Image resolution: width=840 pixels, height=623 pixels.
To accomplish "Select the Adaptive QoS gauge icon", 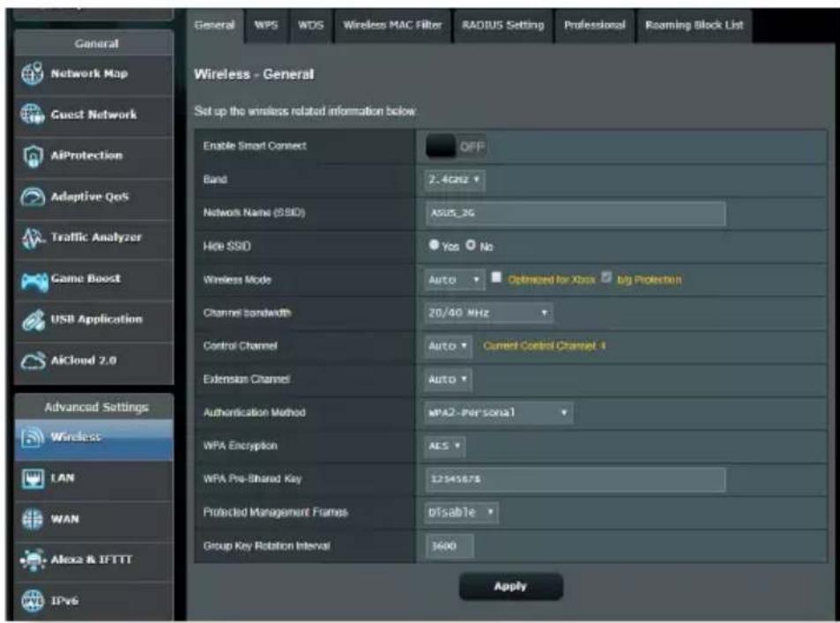I will 33,197.
